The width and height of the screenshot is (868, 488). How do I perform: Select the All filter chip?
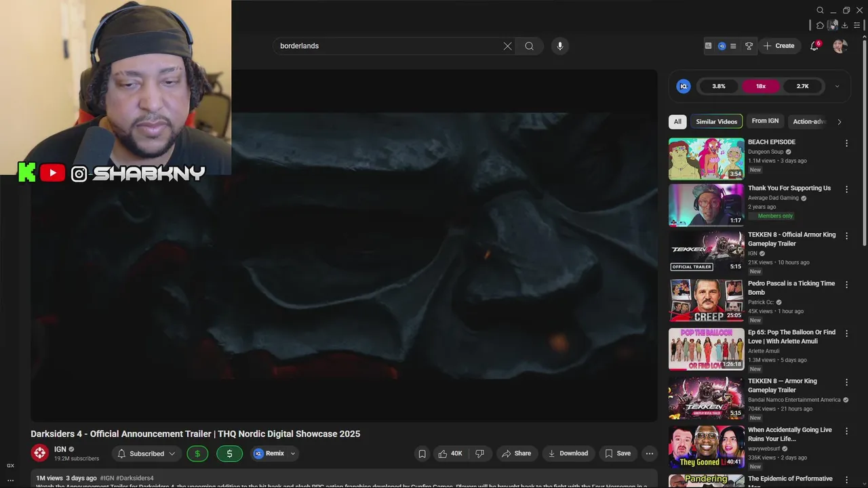[x=677, y=121]
